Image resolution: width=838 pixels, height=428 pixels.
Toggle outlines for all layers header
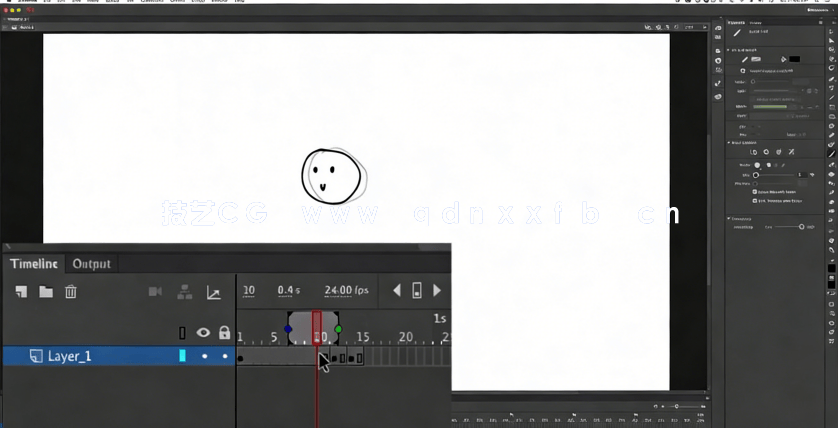coord(182,333)
